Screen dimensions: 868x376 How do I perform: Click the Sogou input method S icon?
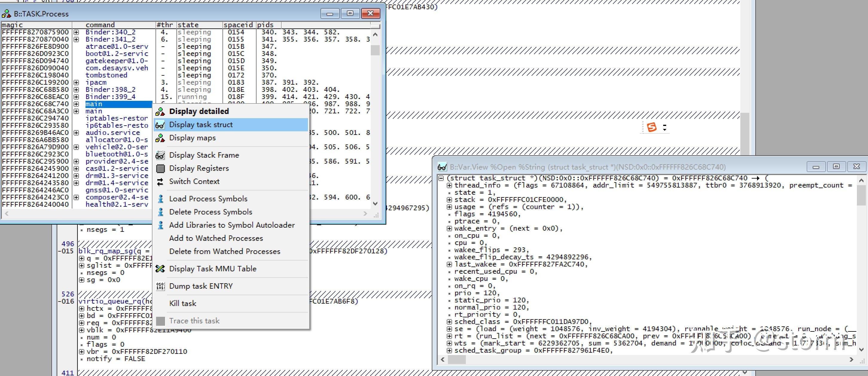click(x=652, y=127)
